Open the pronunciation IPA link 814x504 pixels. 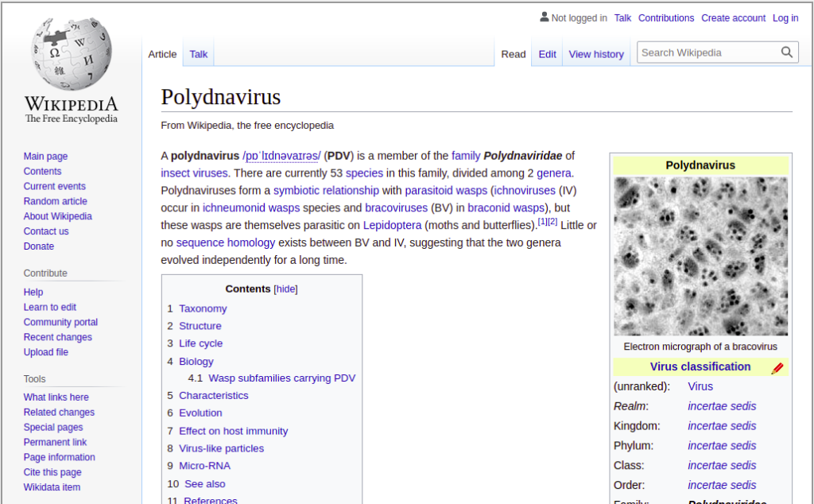281,157
